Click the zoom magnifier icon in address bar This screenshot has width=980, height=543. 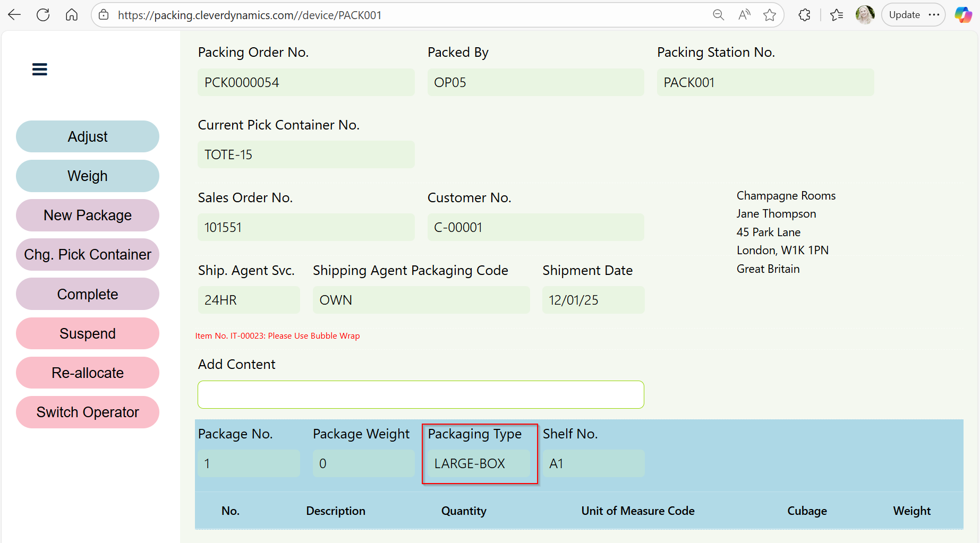[718, 15]
